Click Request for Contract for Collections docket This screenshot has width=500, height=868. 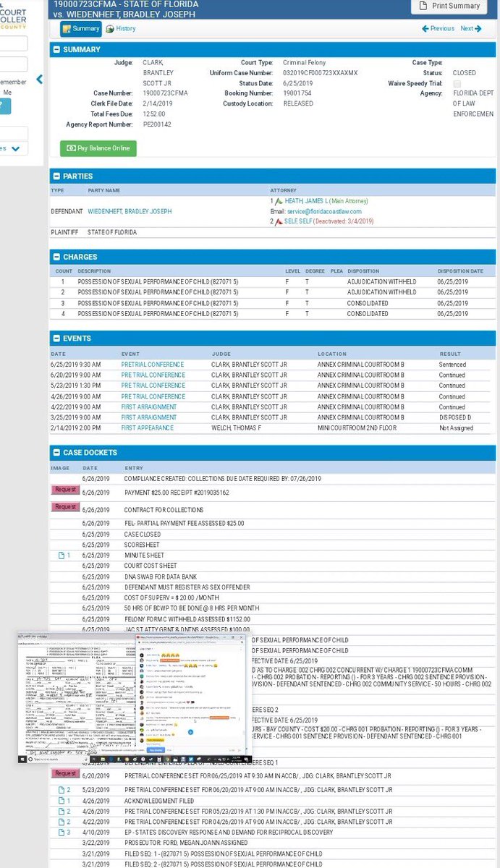[65, 507]
